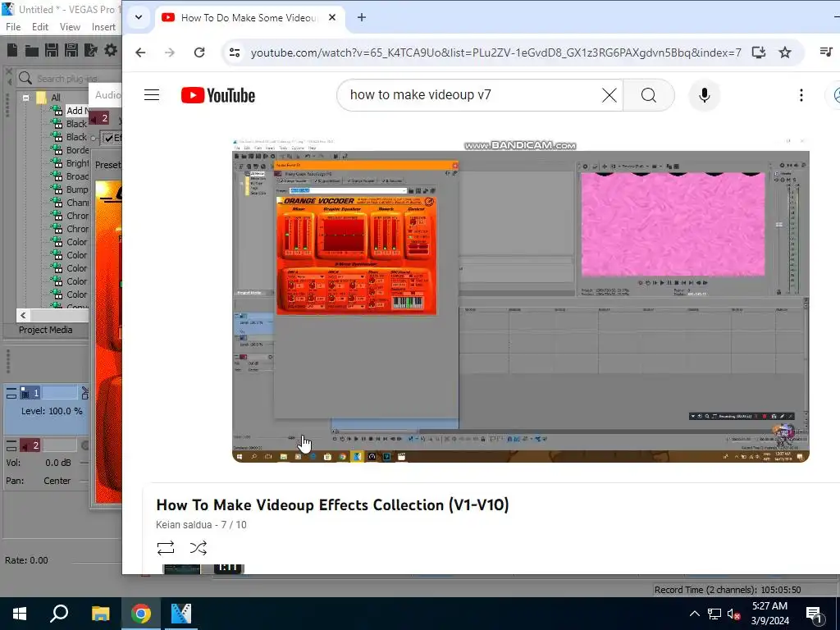Reload the YouTube page
The height and width of the screenshot is (630, 840).
(199, 52)
